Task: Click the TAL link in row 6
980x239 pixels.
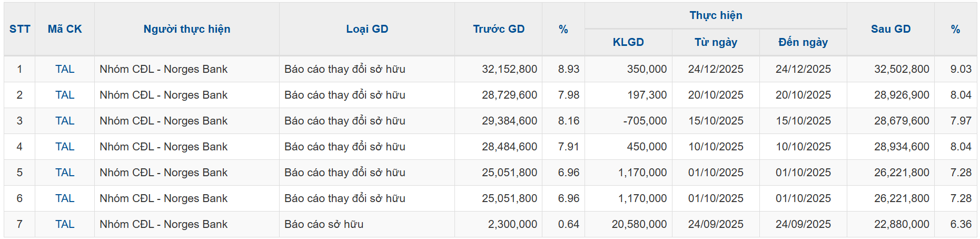Action: [x=65, y=198]
